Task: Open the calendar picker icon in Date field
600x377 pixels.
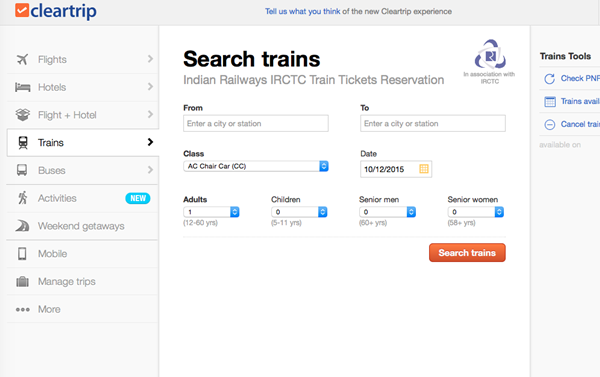Action: click(424, 169)
